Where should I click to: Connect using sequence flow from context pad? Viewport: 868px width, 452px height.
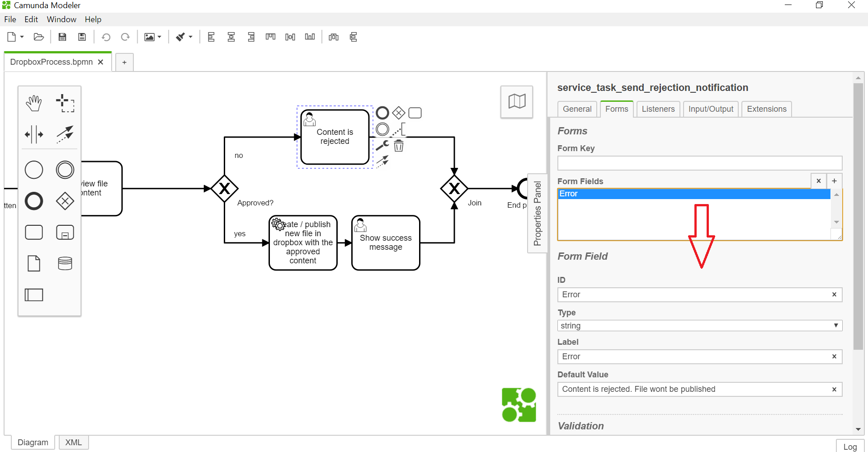pos(382,161)
